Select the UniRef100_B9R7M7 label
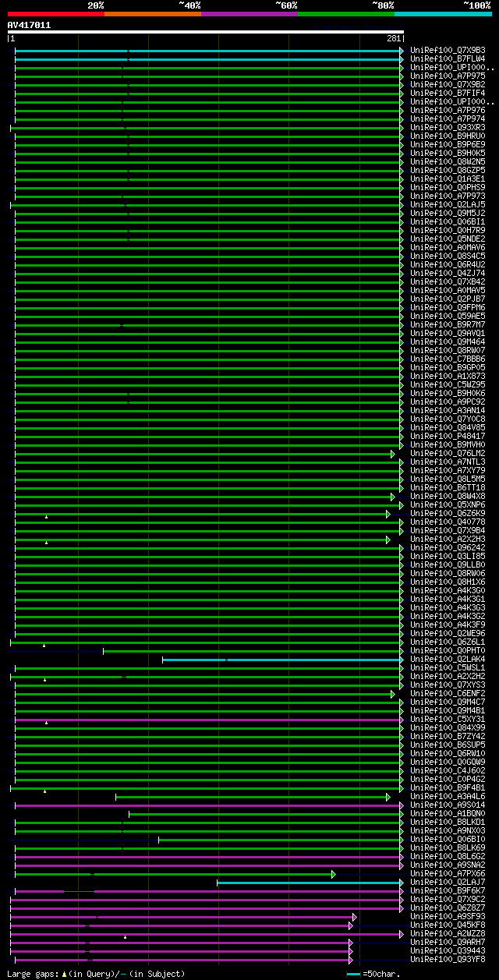The height and width of the screenshot is (980, 499). coord(448,325)
